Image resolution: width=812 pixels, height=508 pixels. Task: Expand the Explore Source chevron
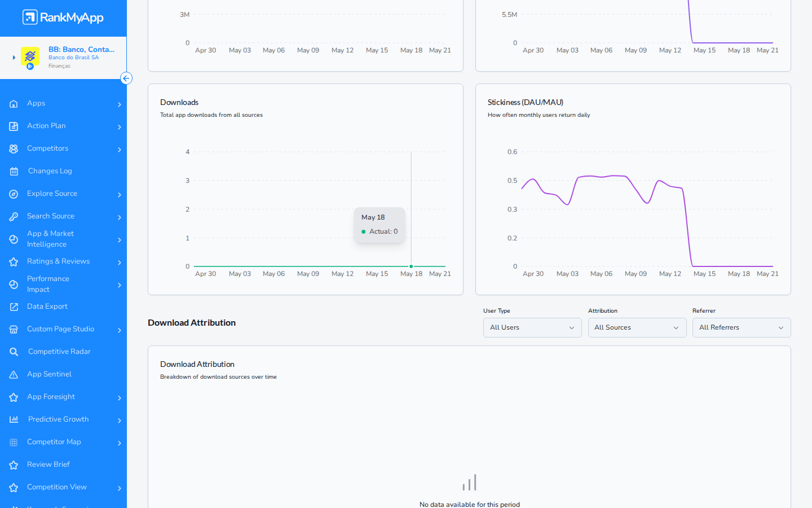tap(120, 195)
